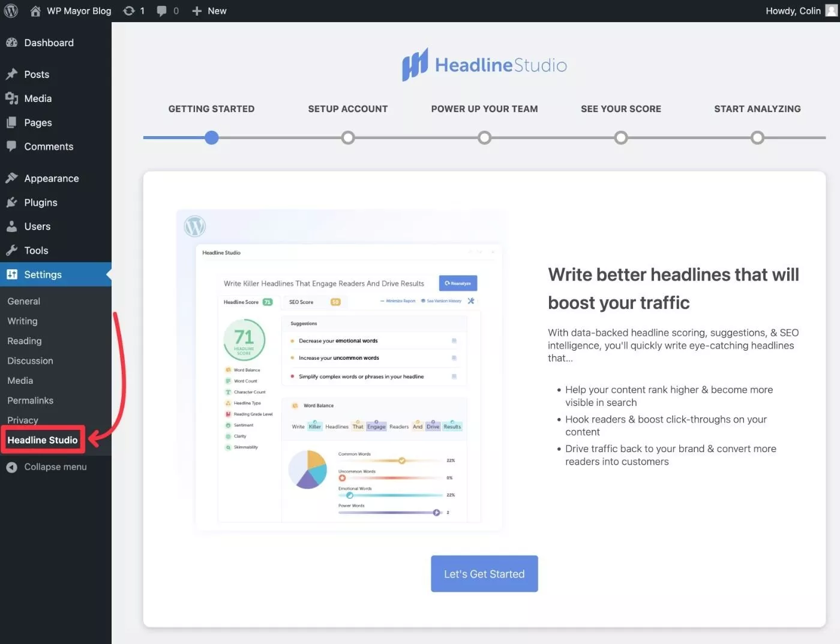Click the Posts pushpin icon
This screenshot has height=644, width=840.
11,74
